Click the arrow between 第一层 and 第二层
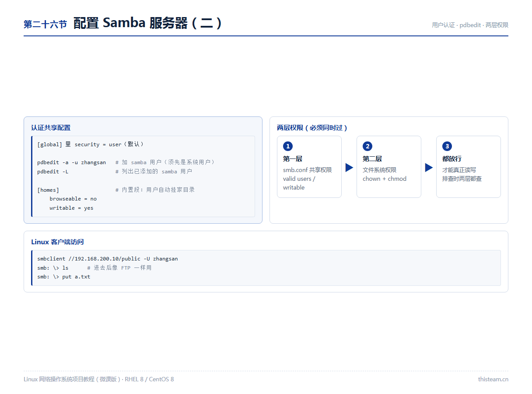Image resolution: width=532 pixels, height=394 pixels. pyautogui.click(x=349, y=167)
